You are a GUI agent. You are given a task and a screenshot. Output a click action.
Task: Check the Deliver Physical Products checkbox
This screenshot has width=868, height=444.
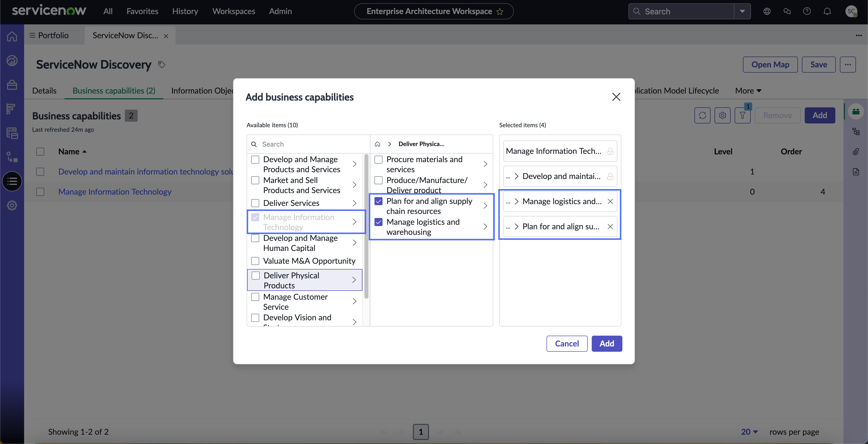click(x=256, y=275)
